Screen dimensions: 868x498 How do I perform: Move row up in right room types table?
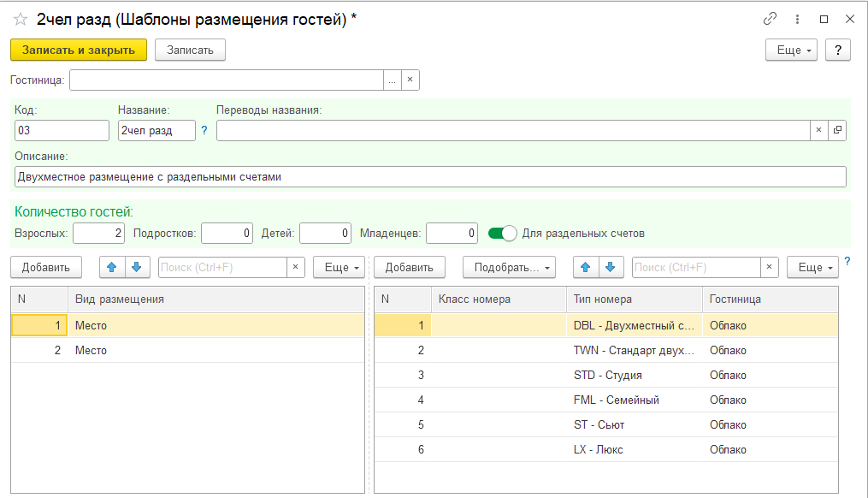(585, 267)
